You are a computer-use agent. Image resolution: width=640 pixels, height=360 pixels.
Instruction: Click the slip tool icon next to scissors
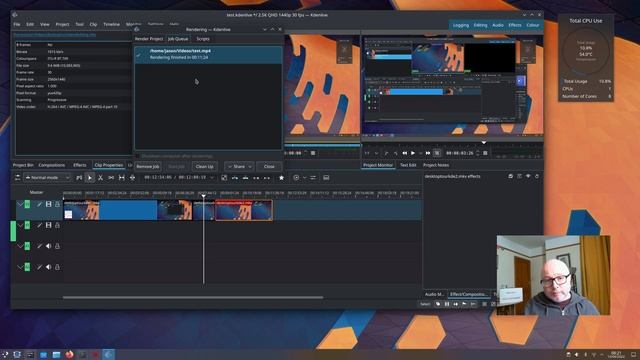click(122, 178)
